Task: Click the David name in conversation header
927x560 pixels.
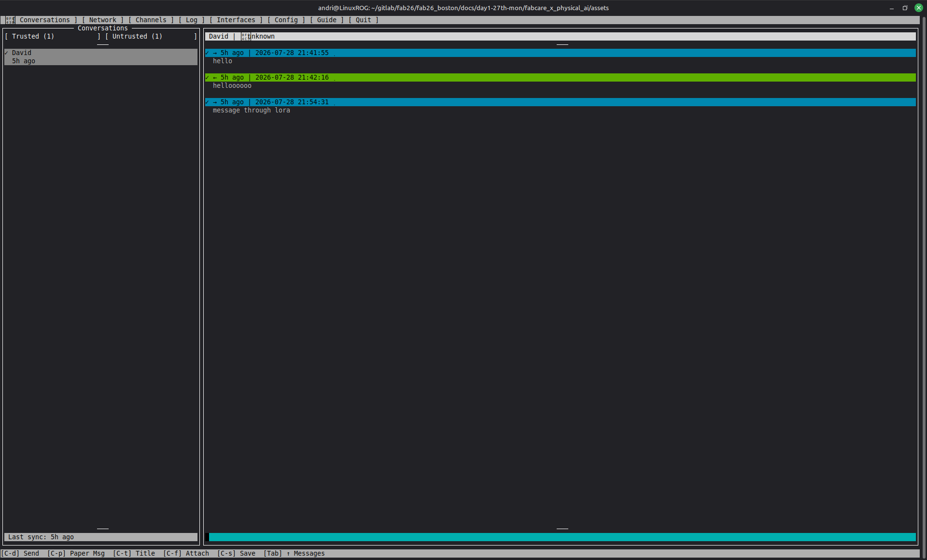Action: pyautogui.click(x=219, y=36)
